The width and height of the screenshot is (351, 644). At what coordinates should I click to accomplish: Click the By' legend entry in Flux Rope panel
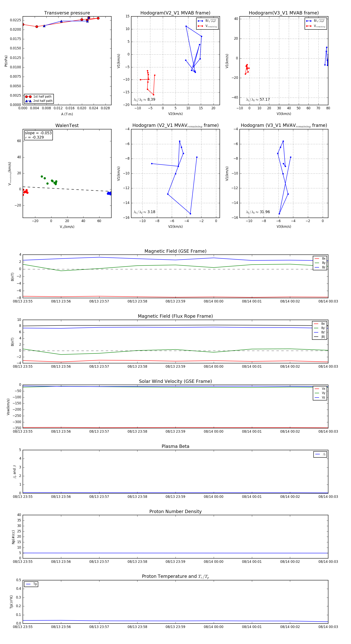pos(320,328)
